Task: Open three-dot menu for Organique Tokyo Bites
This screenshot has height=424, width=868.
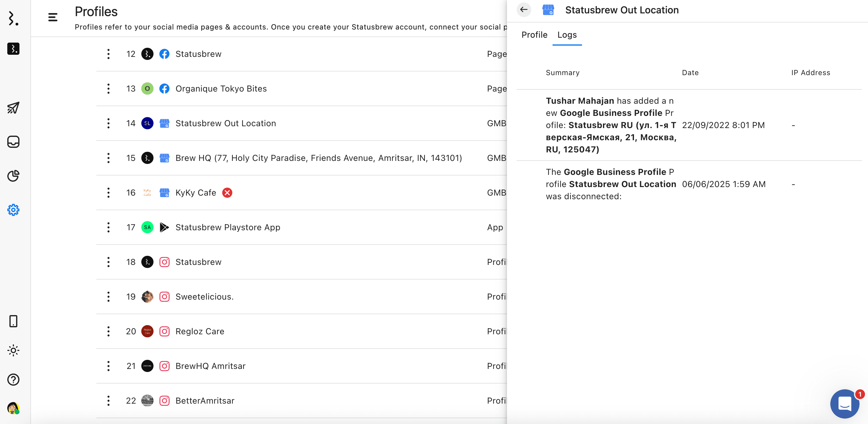Action: (x=108, y=89)
